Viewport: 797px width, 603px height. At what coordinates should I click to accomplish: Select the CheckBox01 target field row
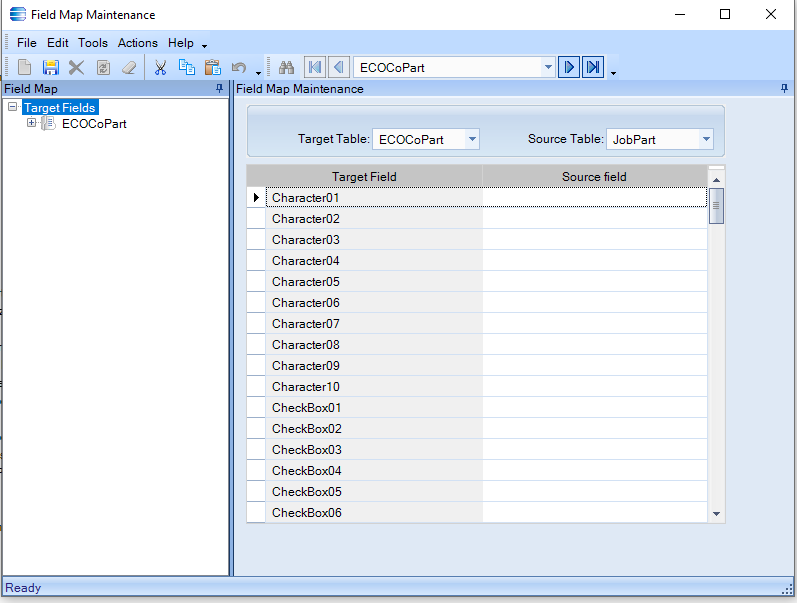coord(374,408)
